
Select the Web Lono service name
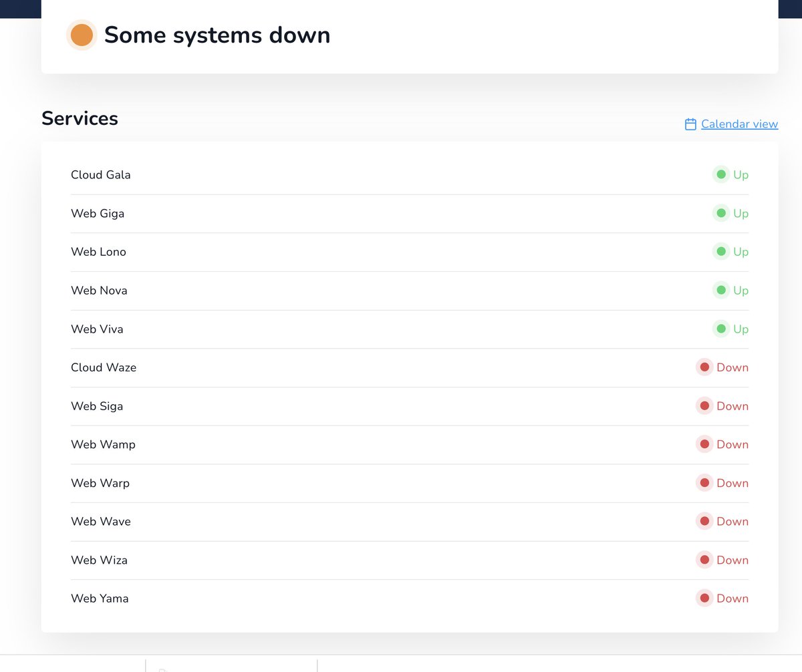pyautogui.click(x=98, y=252)
